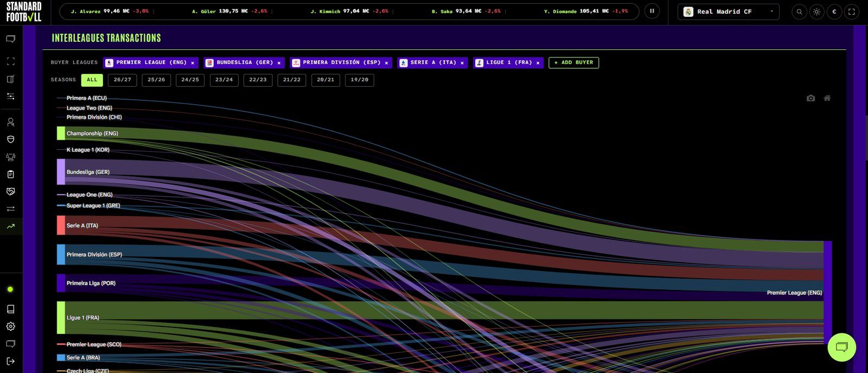Click the Bundesliga (GER) purple node bar
This screenshot has height=373, width=868.
click(61, 172)
